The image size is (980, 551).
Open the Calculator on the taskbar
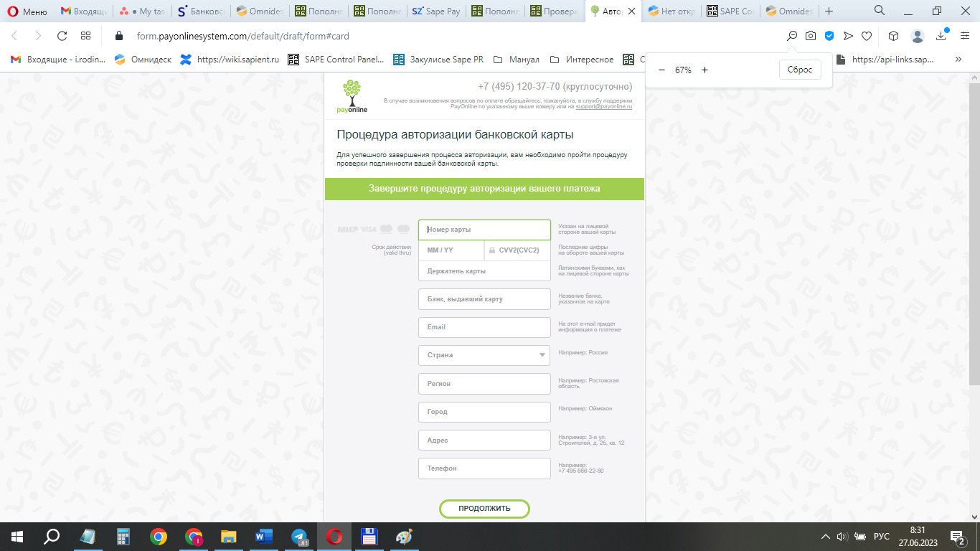click(x=123, y=537)
